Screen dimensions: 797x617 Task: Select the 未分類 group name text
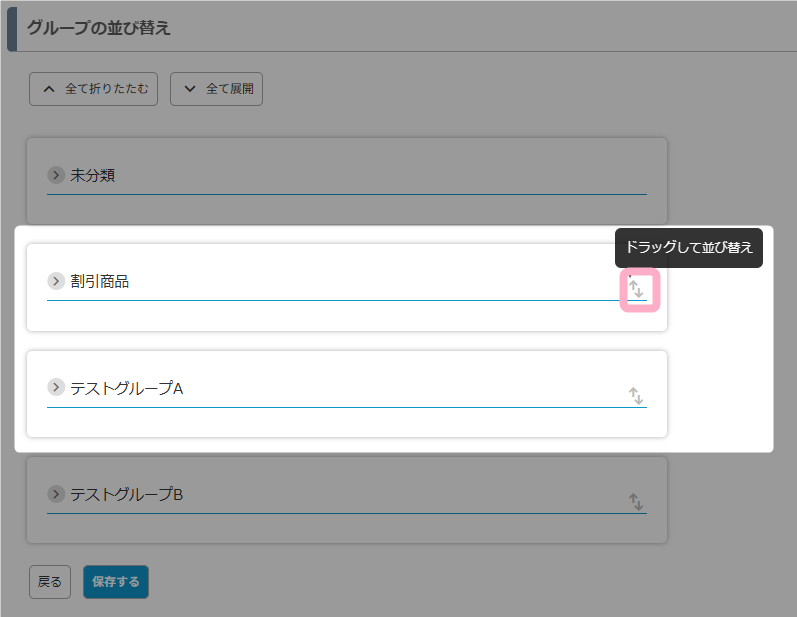(93, 175)
